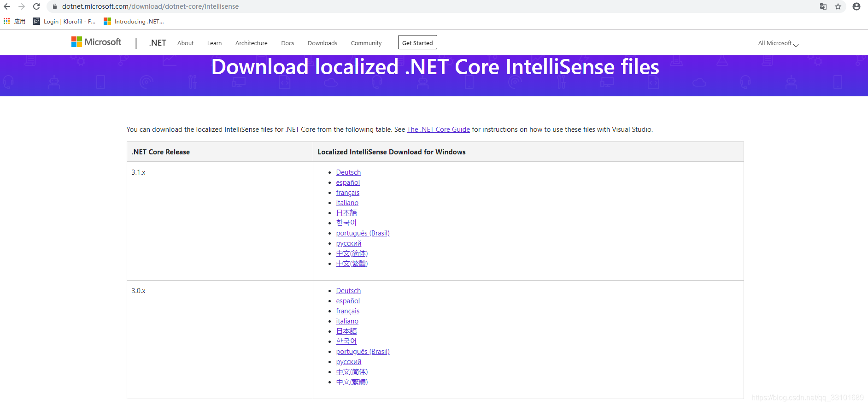Click the padlock site info icon
This screenshot has width=868, height=406.
tap(54, 6)
